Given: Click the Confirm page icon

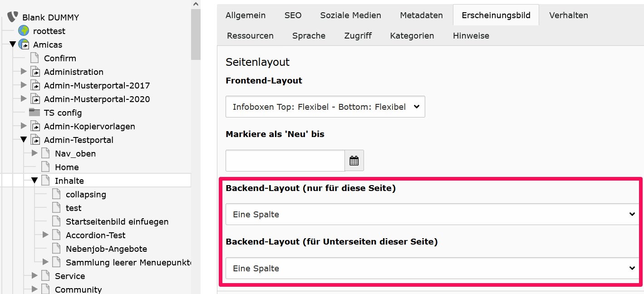Looking at the screenshot, I should tap(34, 58).
